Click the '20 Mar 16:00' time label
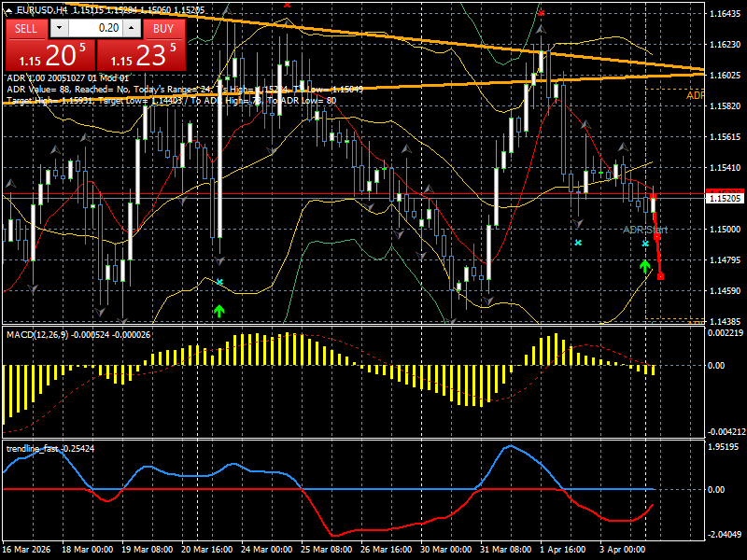Screen dimensions: 747x560 tap(206, 549)
